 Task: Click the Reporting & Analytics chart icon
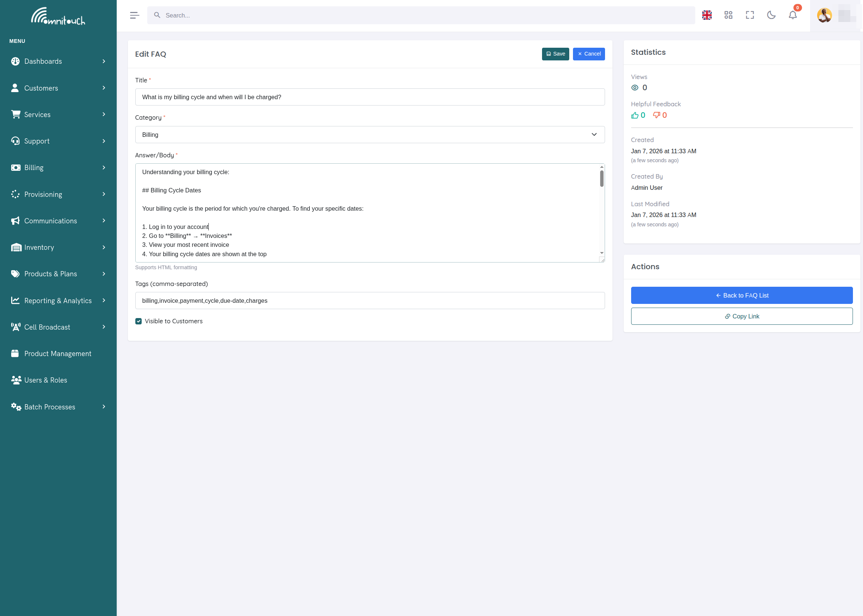click(x=15, y=300)
